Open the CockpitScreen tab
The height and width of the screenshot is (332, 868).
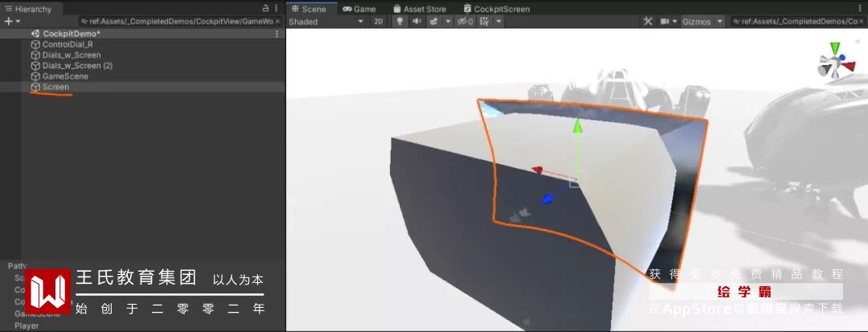tap(497, 9)
